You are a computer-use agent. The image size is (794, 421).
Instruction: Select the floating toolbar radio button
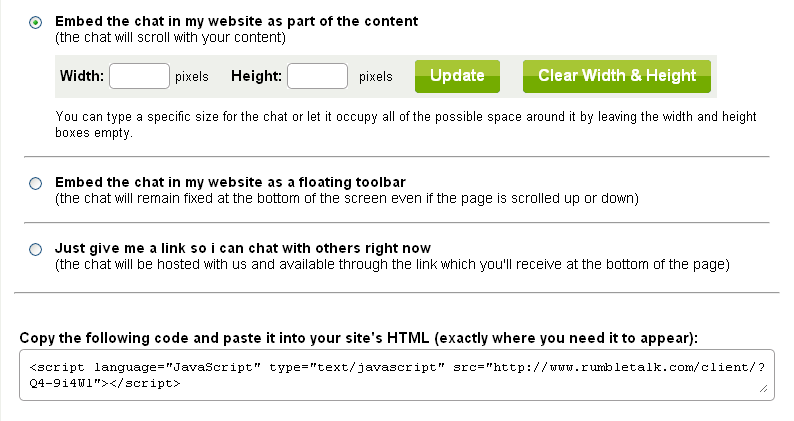(36, 183)
